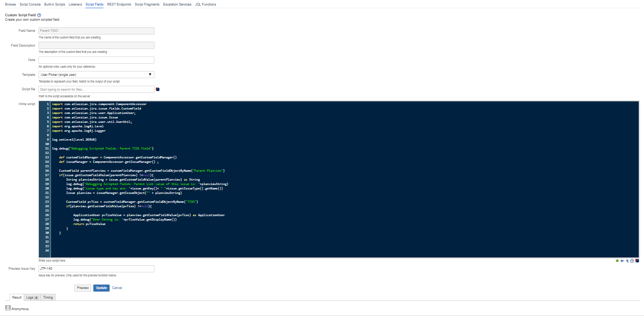Viewport: 644px width, 316px height.
Task: Click the green status dot below the editor
Action: (x=617, y=261)
